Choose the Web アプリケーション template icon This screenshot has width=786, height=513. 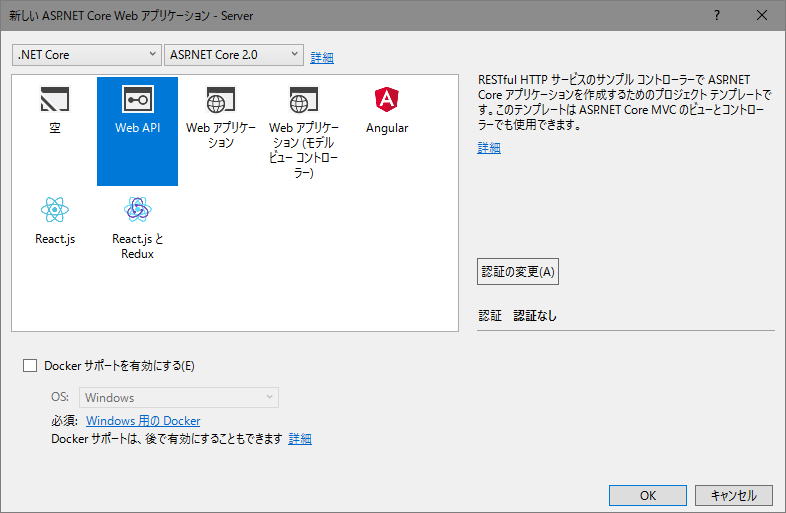tap(221, 100)
